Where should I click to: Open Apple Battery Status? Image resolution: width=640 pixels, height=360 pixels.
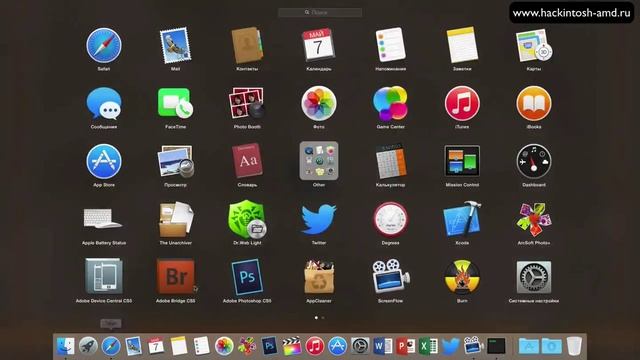103,219
